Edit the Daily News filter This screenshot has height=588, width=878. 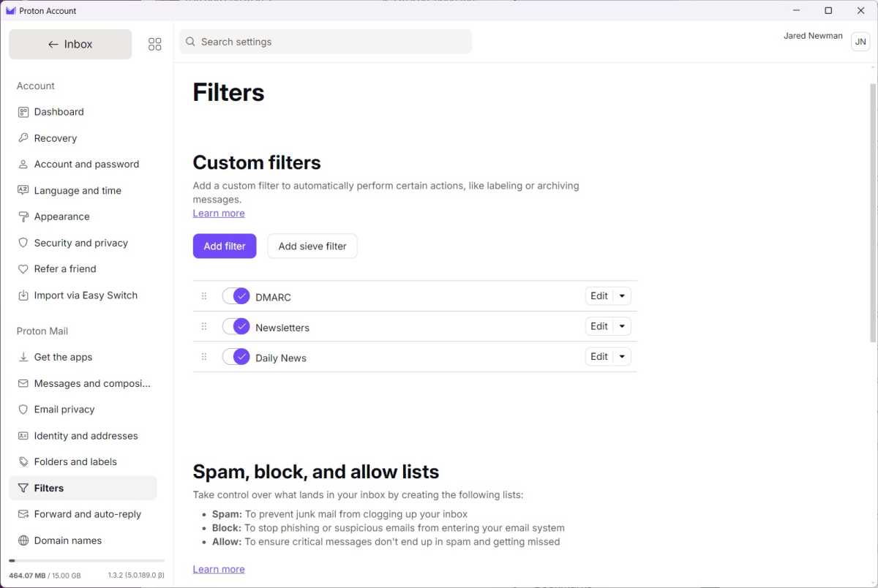click(599, 357)
